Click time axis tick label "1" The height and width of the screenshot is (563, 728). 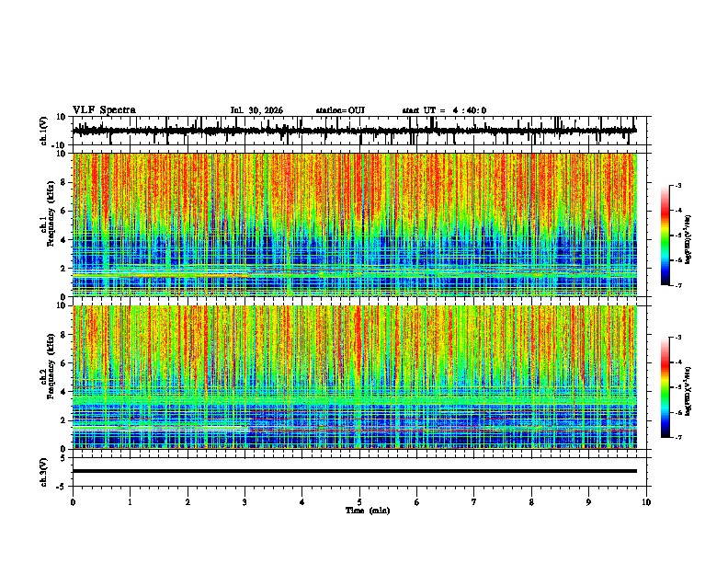[x=130, y=502]
